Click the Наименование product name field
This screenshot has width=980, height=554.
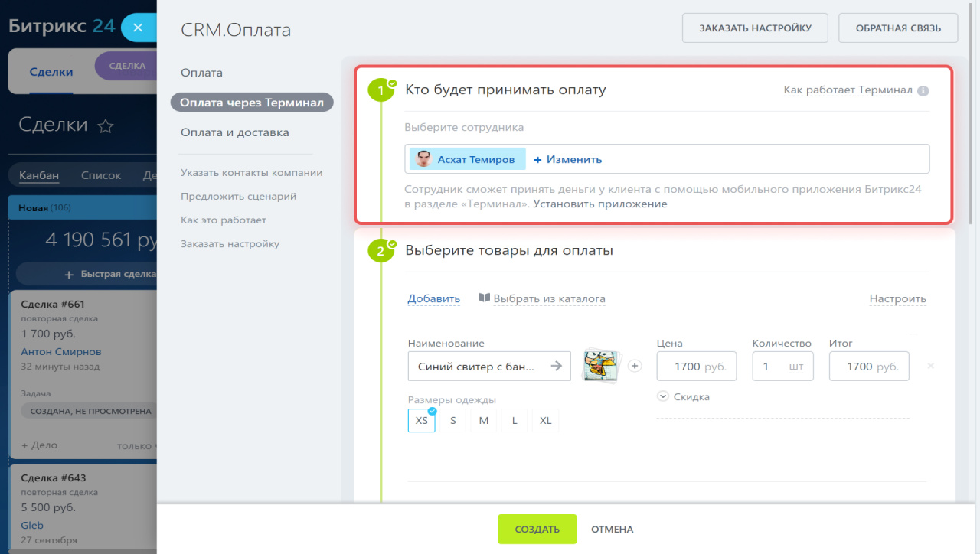489,367
